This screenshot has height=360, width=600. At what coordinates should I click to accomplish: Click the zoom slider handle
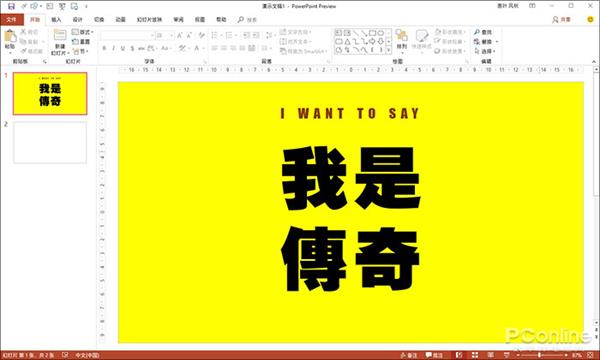540,355
